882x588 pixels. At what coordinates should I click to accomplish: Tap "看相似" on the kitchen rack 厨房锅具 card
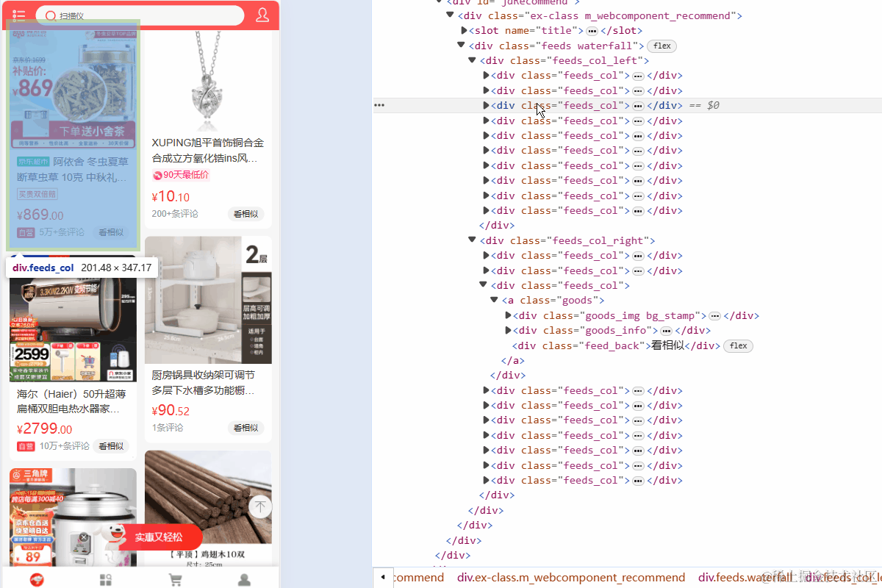245,428
